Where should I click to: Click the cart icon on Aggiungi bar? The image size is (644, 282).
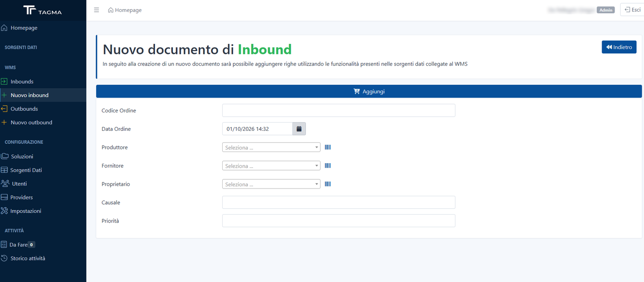click(356, 91)
